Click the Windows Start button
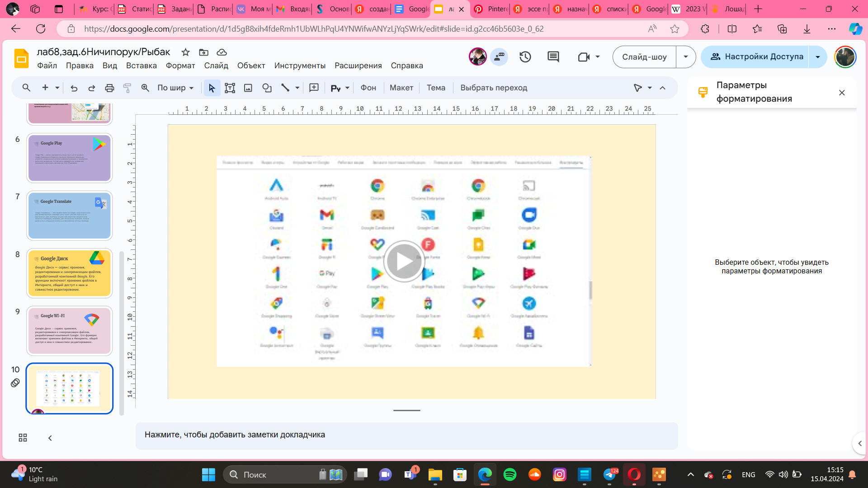 [x=208, y=474]
